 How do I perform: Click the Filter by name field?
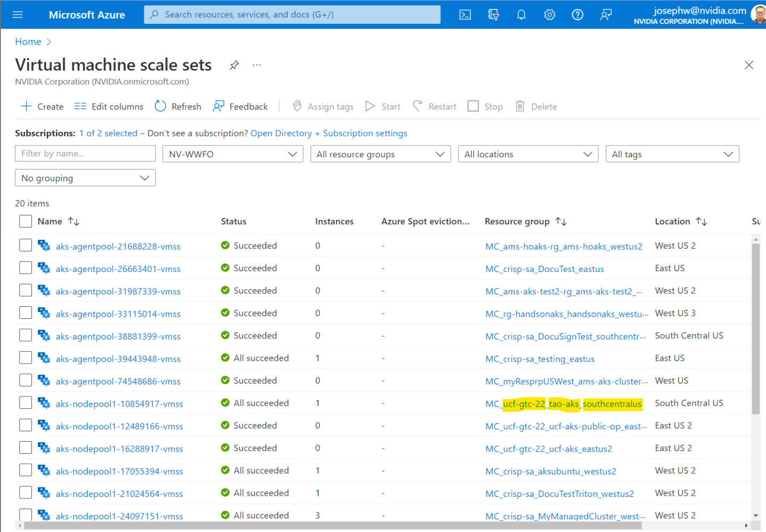click(85, 154)
